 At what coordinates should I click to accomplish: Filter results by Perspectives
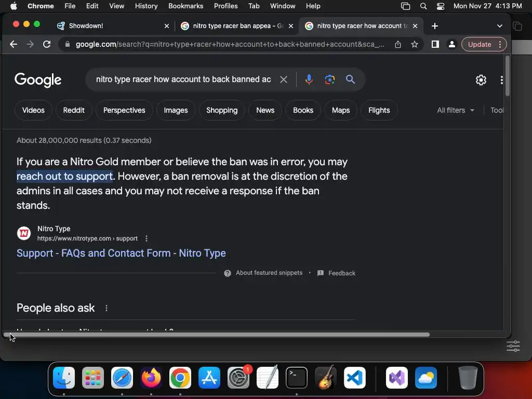tap(124, 110)
